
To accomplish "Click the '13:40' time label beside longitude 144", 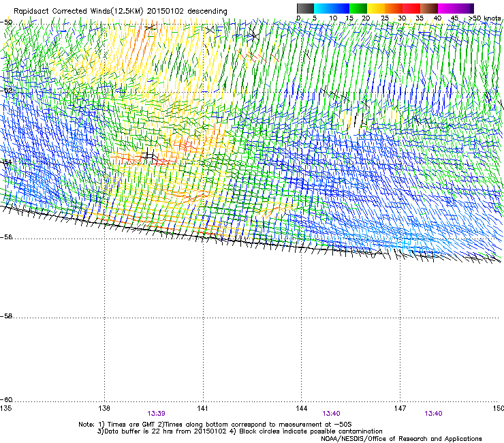I will 331,414.
